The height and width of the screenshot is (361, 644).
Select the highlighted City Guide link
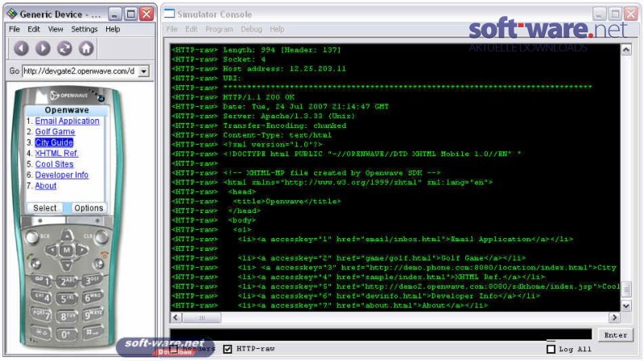(54, 142)
